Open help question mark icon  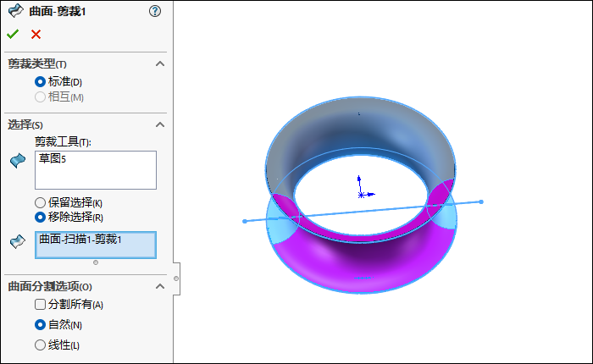[155, 11]
